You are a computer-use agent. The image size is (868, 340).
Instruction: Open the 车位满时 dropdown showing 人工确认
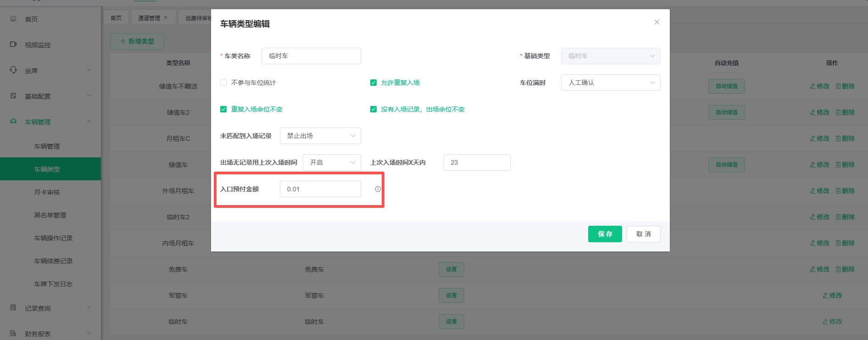611,83
